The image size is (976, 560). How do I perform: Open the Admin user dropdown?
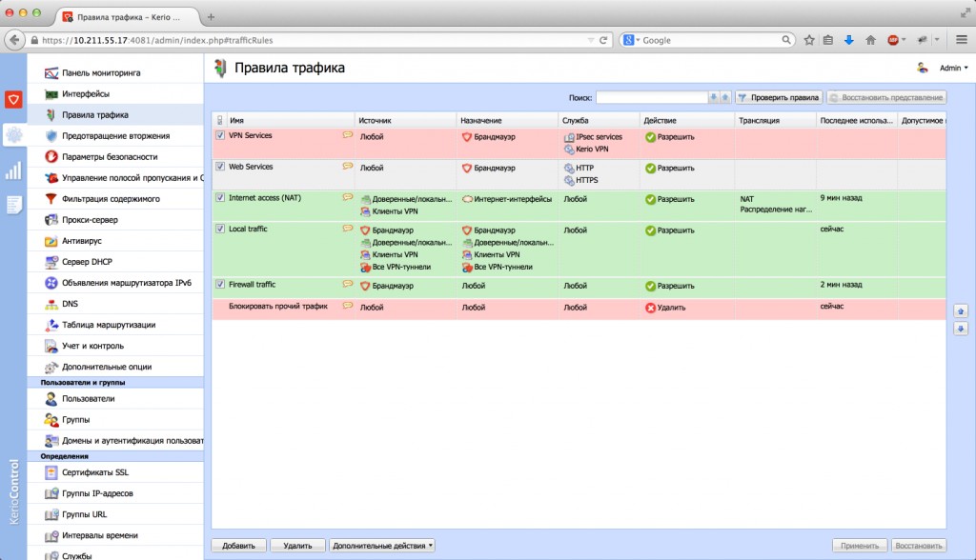coord(953,68)
